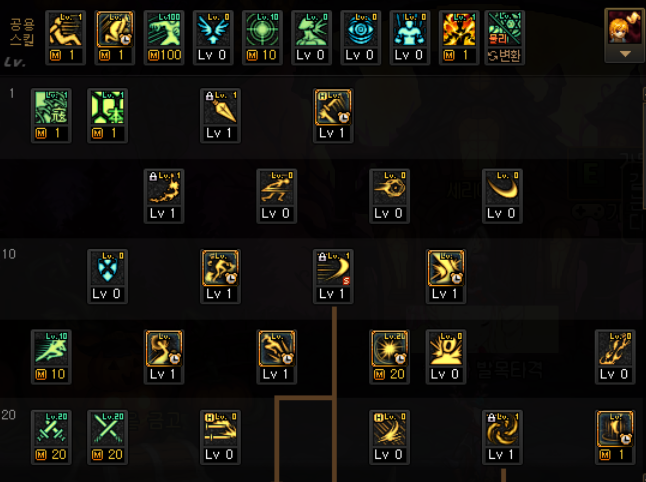Open the character portrait dropdown arrow
This screenshot has height=482, width=646.
click(625, 54)
